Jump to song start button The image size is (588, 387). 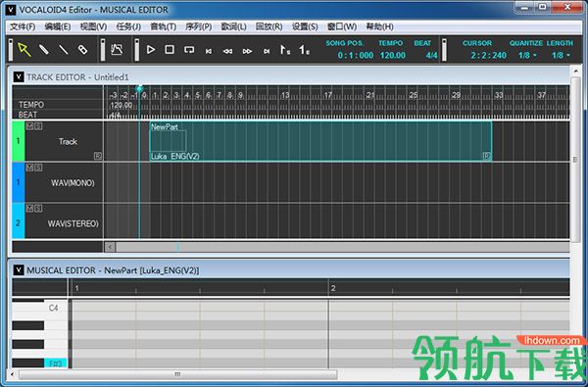coord(209,51)
